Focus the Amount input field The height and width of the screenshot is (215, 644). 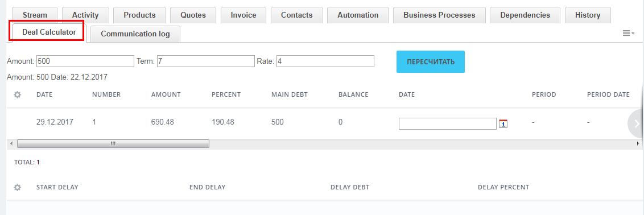[85, 61]
